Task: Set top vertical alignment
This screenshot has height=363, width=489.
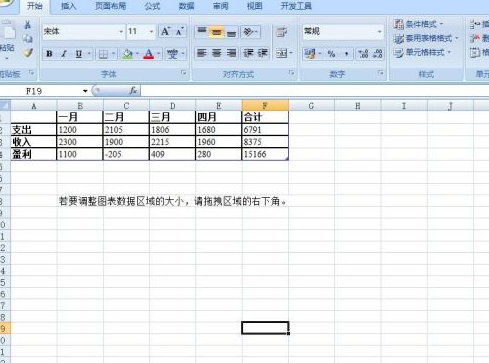Action: 202,32
